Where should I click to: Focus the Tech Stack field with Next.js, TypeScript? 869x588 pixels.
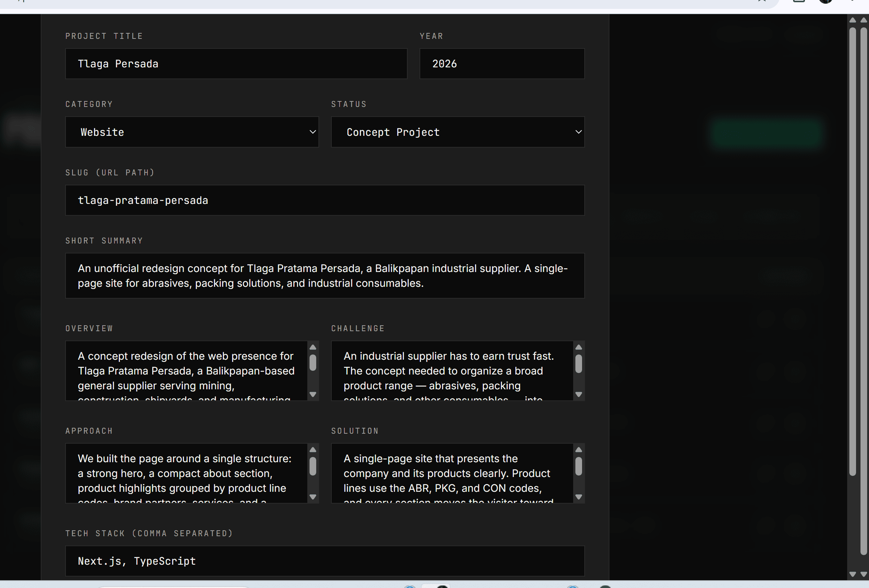(325, 561)
